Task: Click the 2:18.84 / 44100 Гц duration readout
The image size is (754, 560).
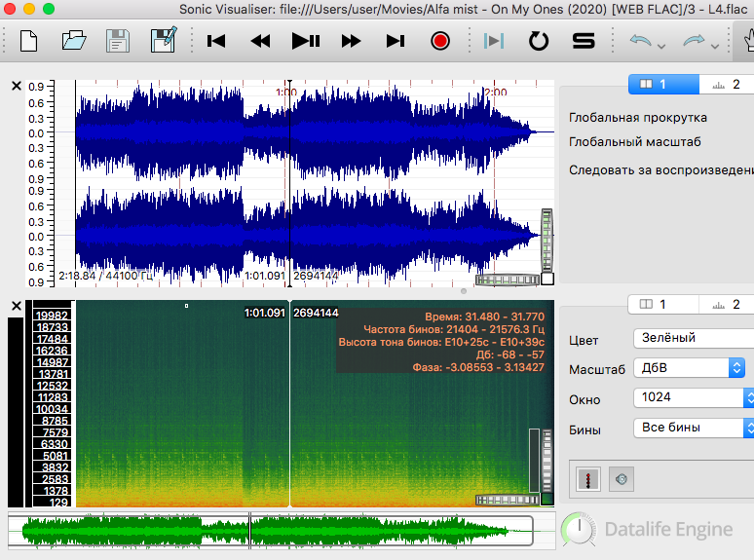Action: coord(105,276)
